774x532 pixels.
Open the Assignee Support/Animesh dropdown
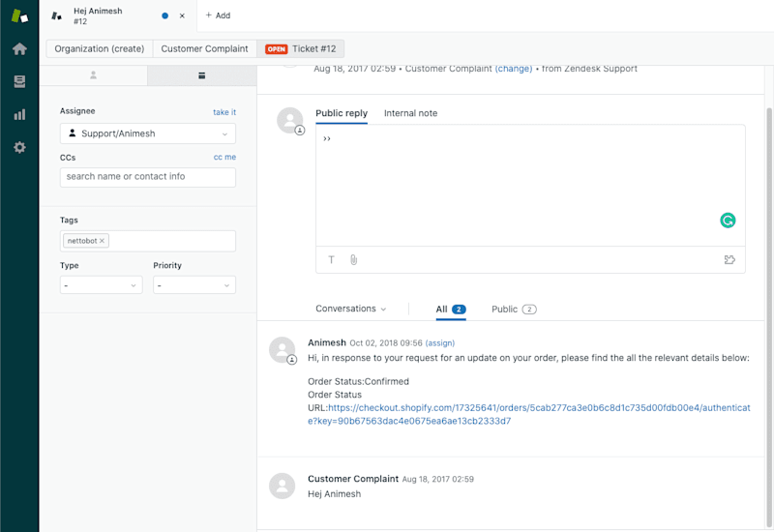pos(148,133)
